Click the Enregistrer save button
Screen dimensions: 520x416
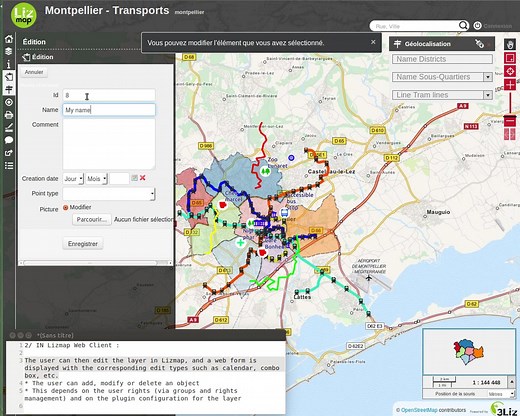[83, 244]
